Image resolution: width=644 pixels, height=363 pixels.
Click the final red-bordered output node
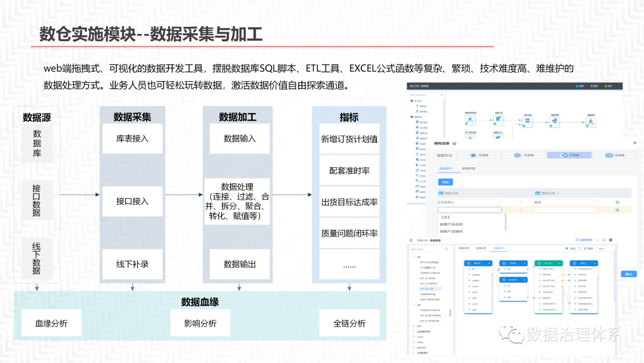[x=591, y=122]
